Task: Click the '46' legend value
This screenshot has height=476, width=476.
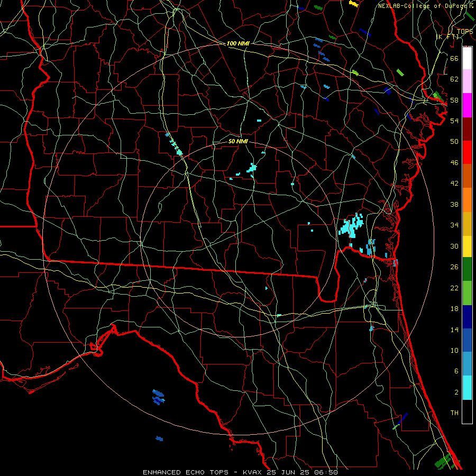Action: (x=454, y=163)
